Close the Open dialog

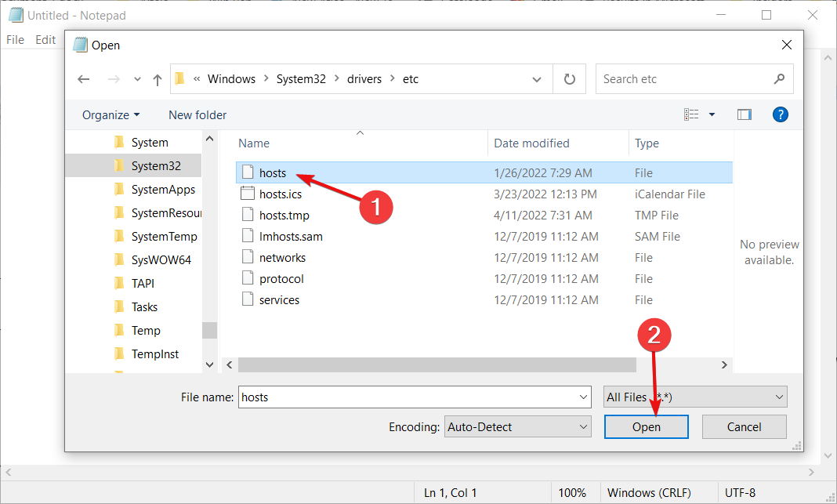tap(787, 45)
